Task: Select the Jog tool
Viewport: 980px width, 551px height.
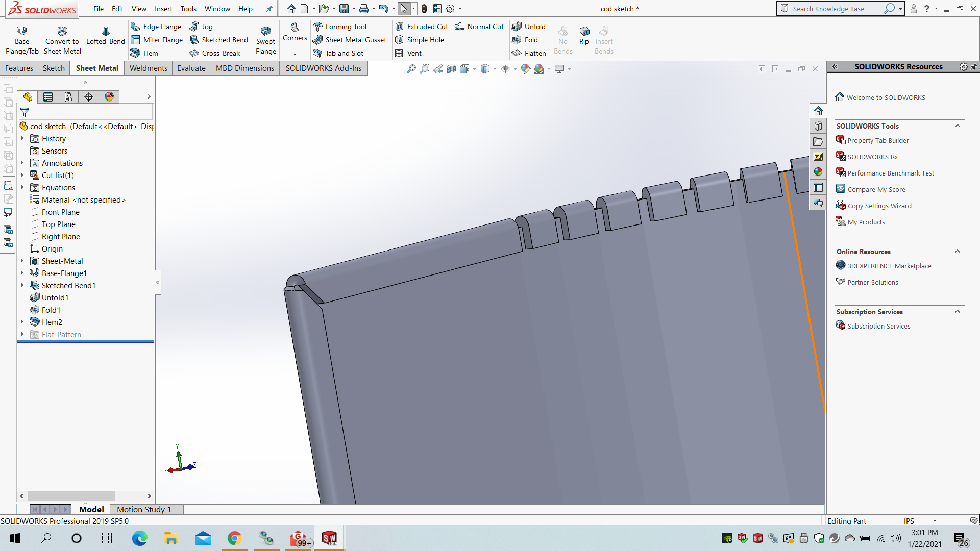Action: click(x=201, y=27)
